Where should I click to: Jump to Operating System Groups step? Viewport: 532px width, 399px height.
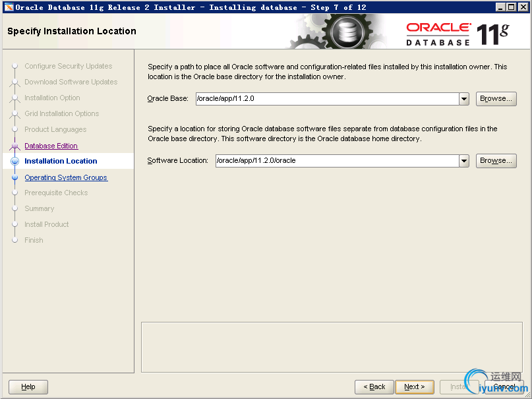point(66,177)
